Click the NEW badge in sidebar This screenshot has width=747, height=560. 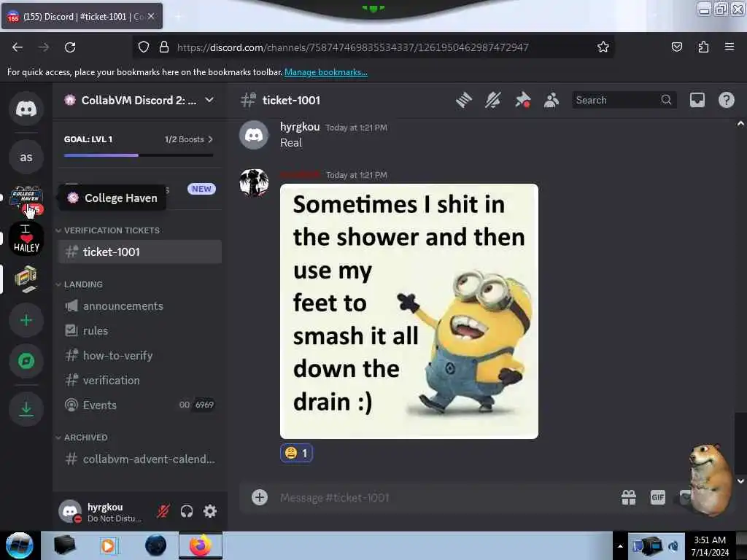201,189
